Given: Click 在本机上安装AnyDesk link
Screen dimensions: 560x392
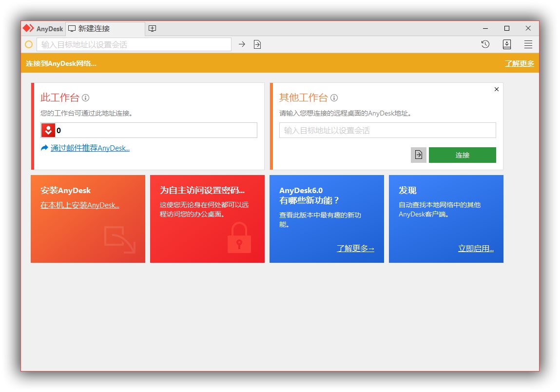Looking at the screenshot, I should point(80,205).
